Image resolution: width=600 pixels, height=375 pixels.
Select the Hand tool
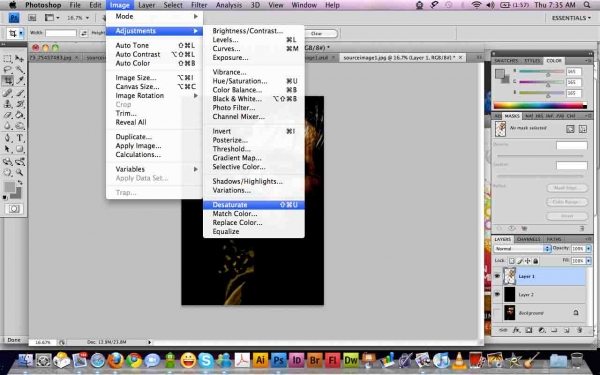(7, 173)
